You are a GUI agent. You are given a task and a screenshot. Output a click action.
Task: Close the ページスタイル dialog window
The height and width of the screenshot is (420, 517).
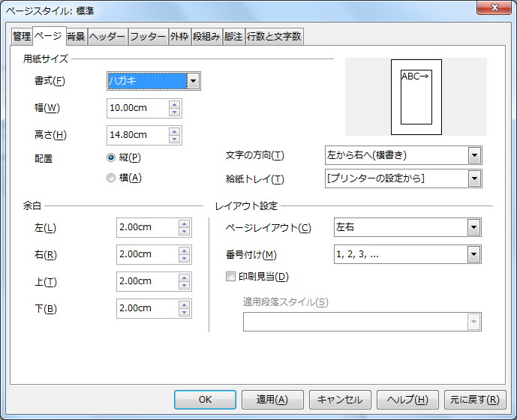[494, 7]
